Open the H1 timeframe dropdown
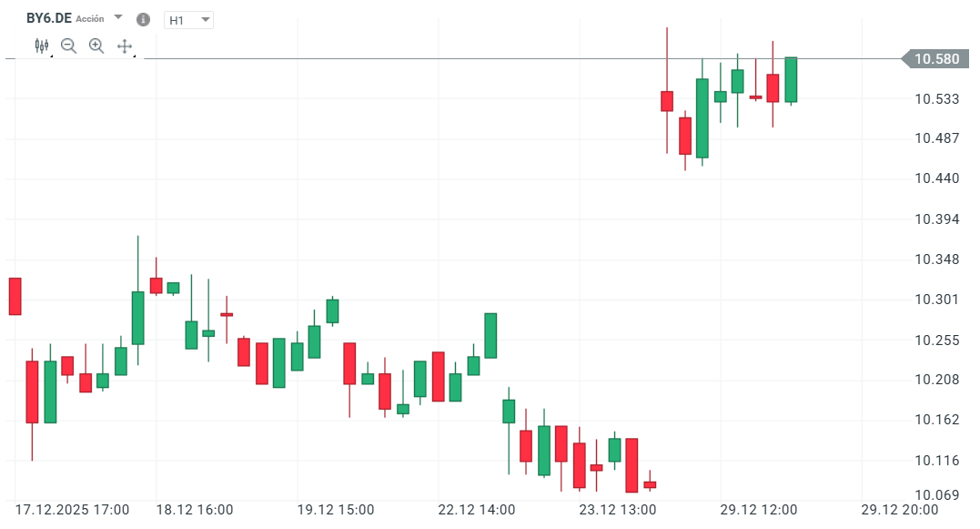The height and width of the screenshot is (529, 980). coord(187,19)
